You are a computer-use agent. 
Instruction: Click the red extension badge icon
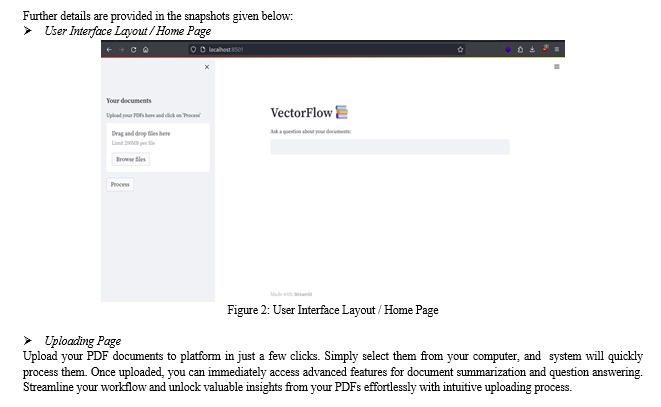(545, 49)
